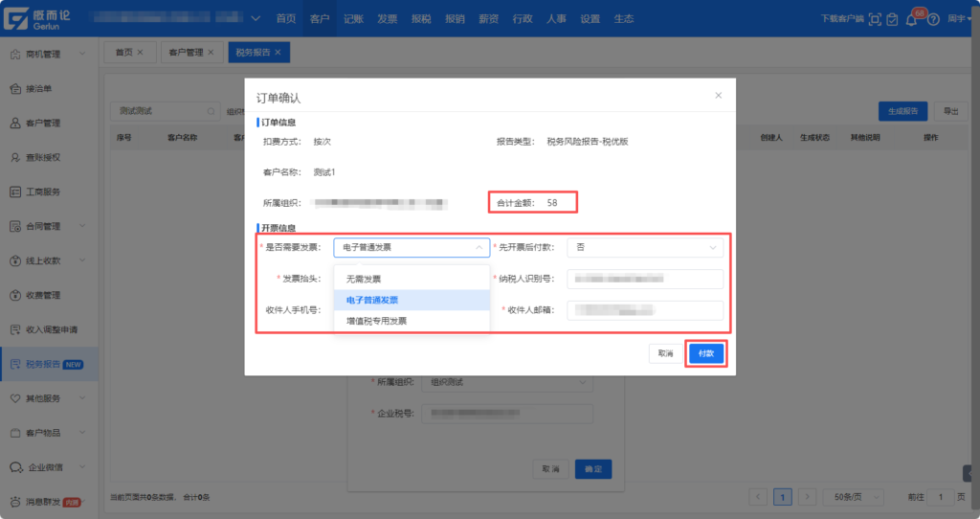Switch to the 首页 tab
The image size is (980, 519).
[123, 53]
